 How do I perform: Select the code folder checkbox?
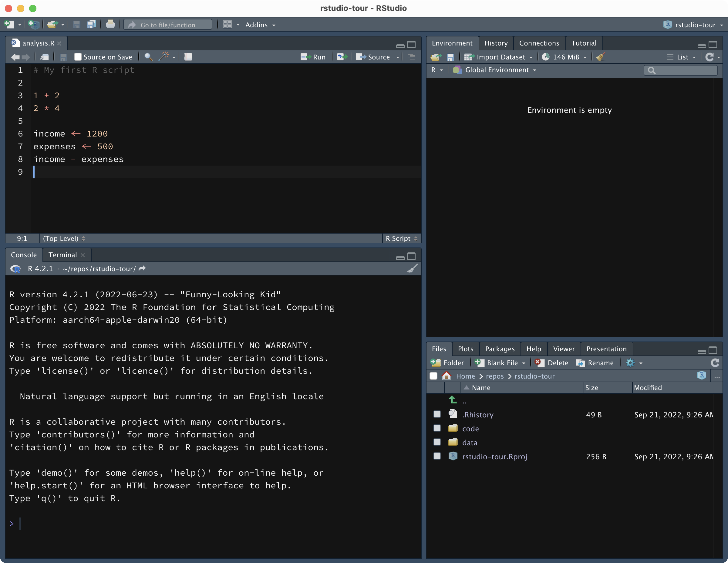437,428
